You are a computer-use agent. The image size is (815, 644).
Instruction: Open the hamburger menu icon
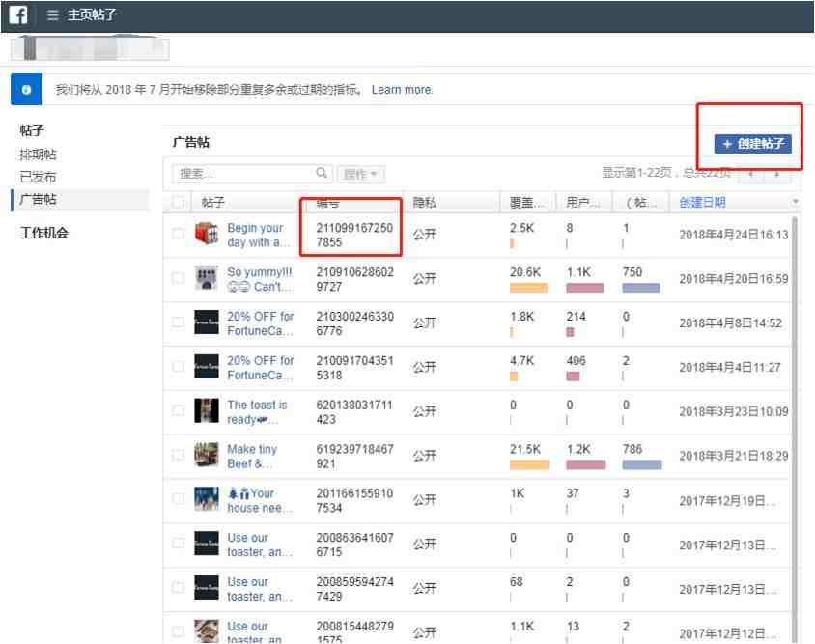coord(52,15)
